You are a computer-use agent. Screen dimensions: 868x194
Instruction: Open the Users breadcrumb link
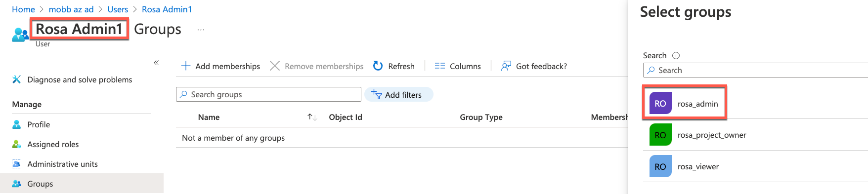(x=118, y=9)
